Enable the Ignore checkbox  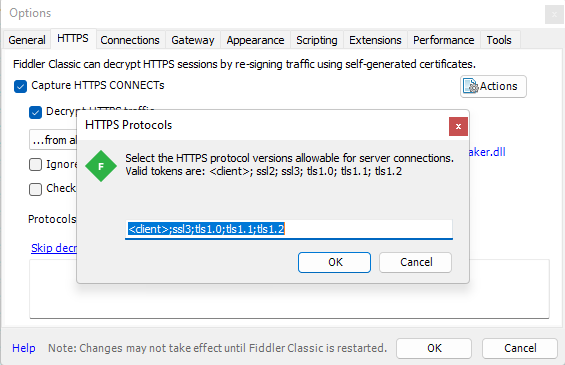click(35, 165)
